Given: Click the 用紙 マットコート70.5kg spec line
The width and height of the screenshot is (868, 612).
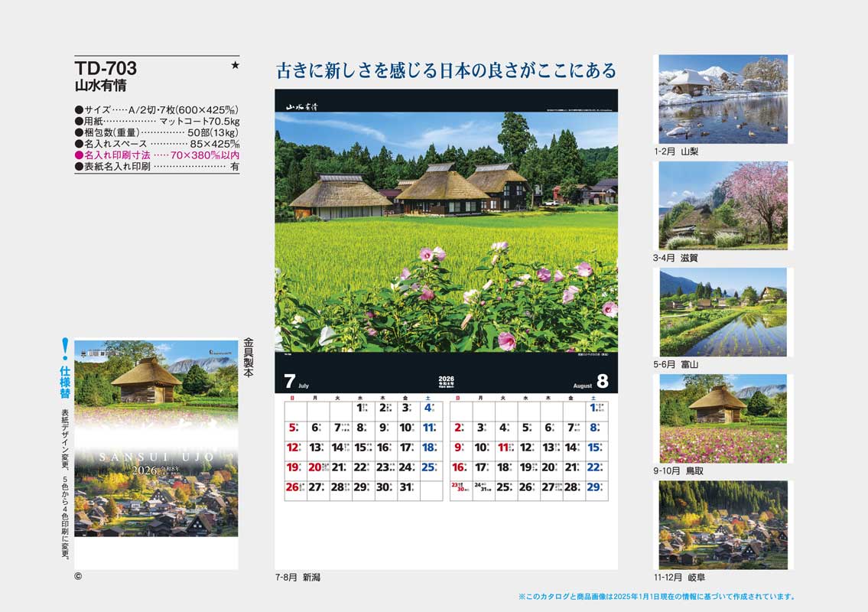Looking at the screenshot, I should coord(157,121).
